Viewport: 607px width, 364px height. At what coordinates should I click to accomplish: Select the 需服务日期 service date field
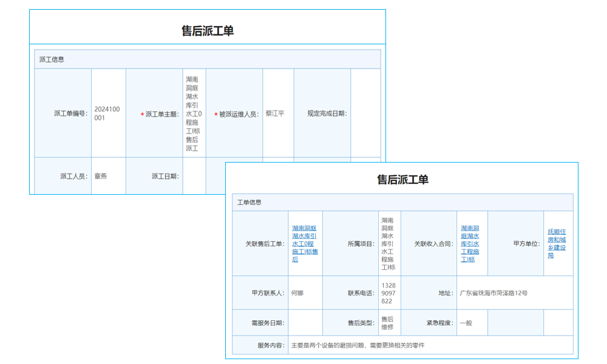tap(306, 322)
